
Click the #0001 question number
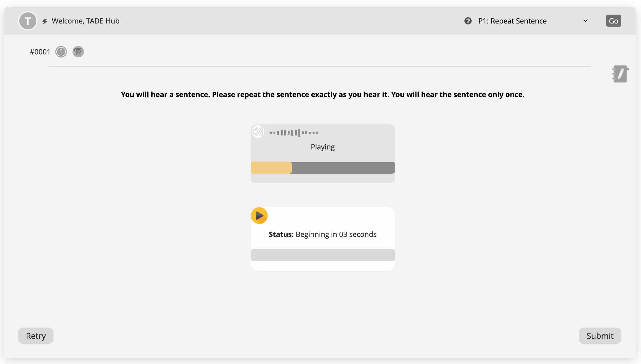(x=40, y=52)
